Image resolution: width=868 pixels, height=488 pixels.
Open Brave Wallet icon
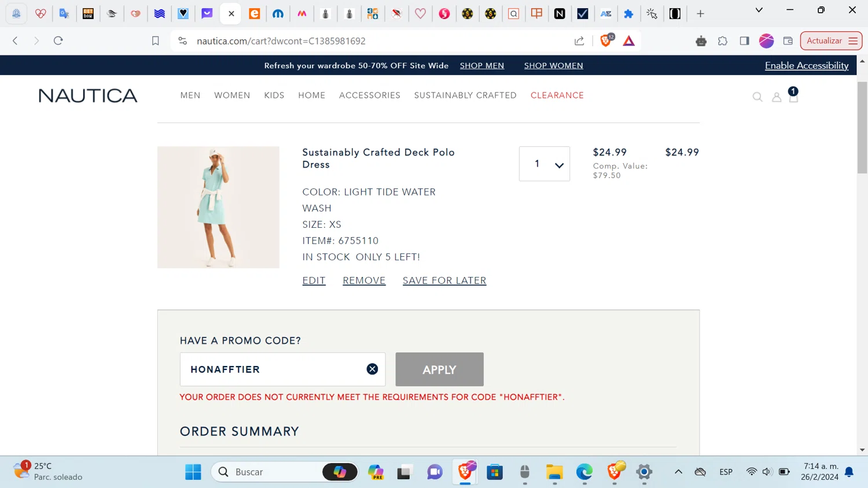pyautogui.click(x=788, y=41)
